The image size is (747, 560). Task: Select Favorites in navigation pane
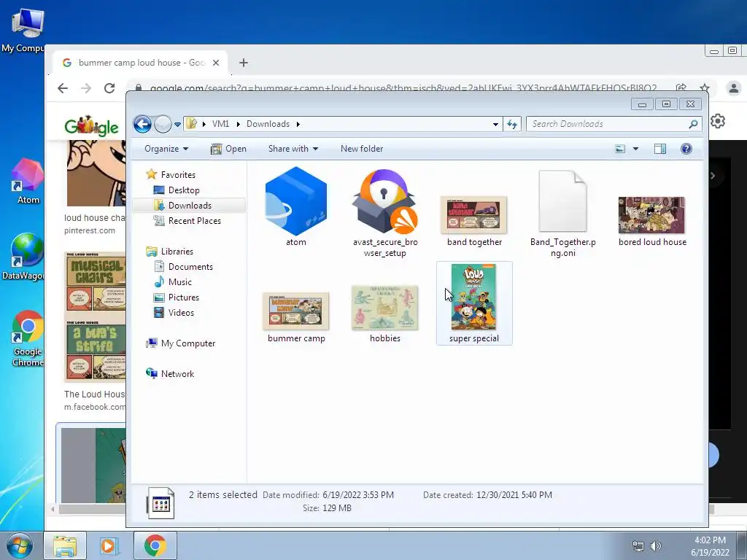click(x=171, y=175)
